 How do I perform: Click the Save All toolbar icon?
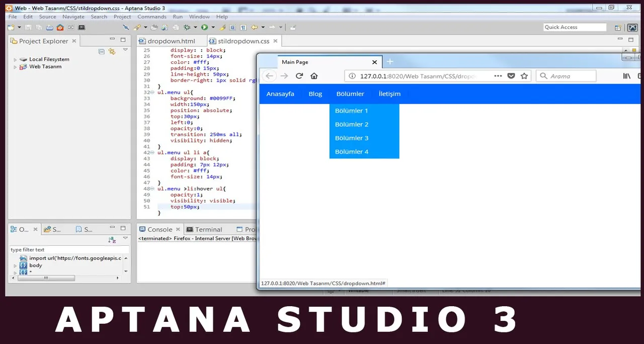39,27
